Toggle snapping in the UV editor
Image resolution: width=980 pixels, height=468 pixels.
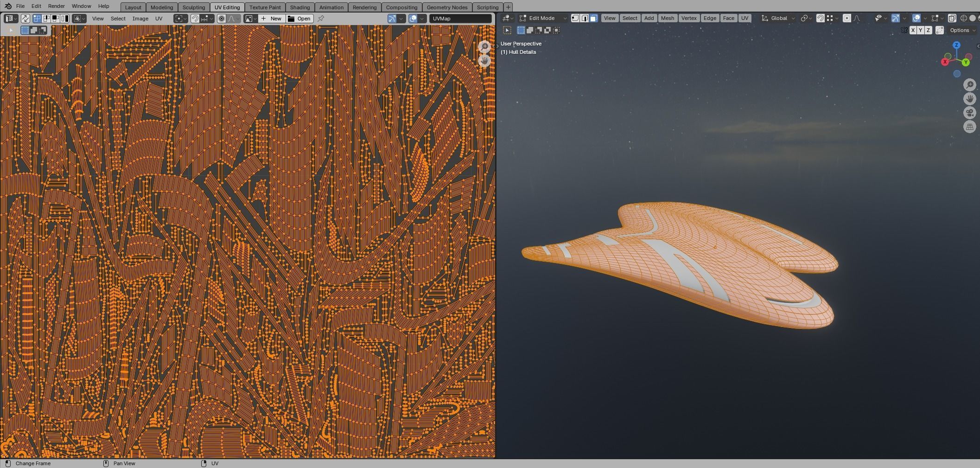coord(195,19)
